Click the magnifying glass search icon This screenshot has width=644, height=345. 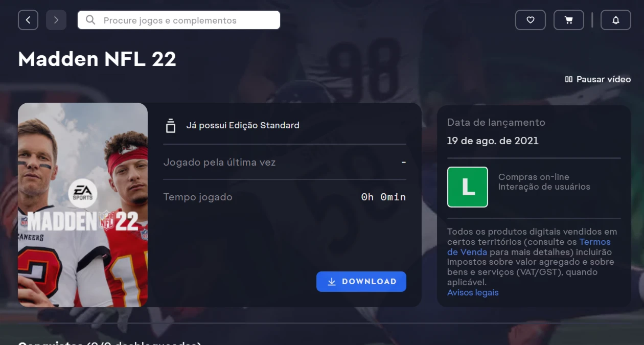tap(90, 20)
